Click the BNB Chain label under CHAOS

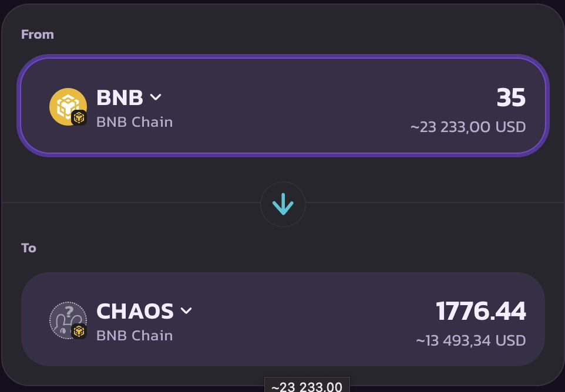point(134,336)
